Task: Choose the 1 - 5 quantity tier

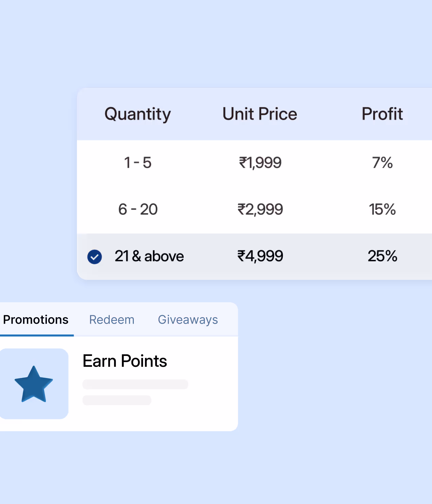Action: [x=138, y=163]
